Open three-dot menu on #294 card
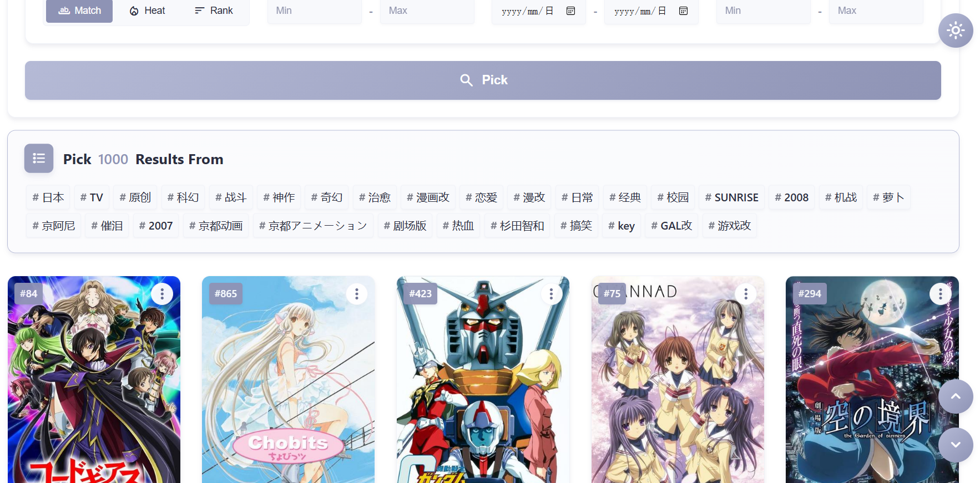Screen dimensions: 980x483 [x=940, y=293]
